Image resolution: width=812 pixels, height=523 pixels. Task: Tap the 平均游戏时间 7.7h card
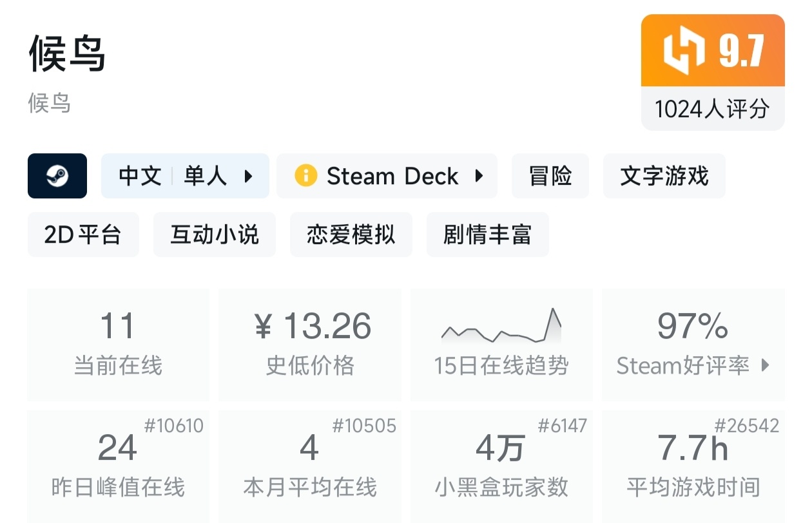coord(693,466)
